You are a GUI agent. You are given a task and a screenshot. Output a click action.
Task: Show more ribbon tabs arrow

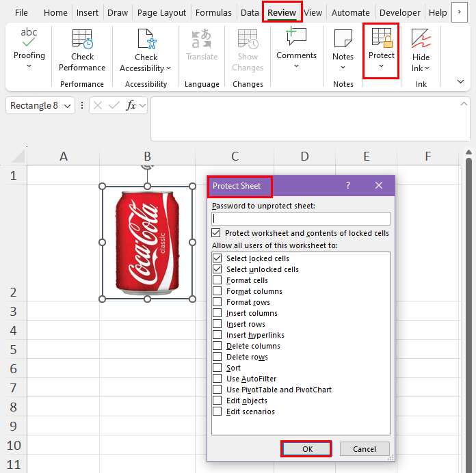click(x=460, y=12)
